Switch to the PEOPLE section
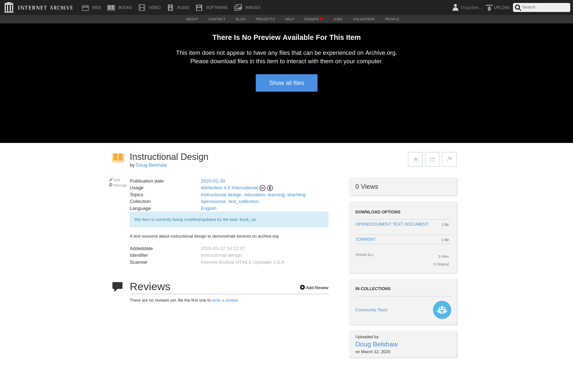573x392 pixels. pos(392,19)
